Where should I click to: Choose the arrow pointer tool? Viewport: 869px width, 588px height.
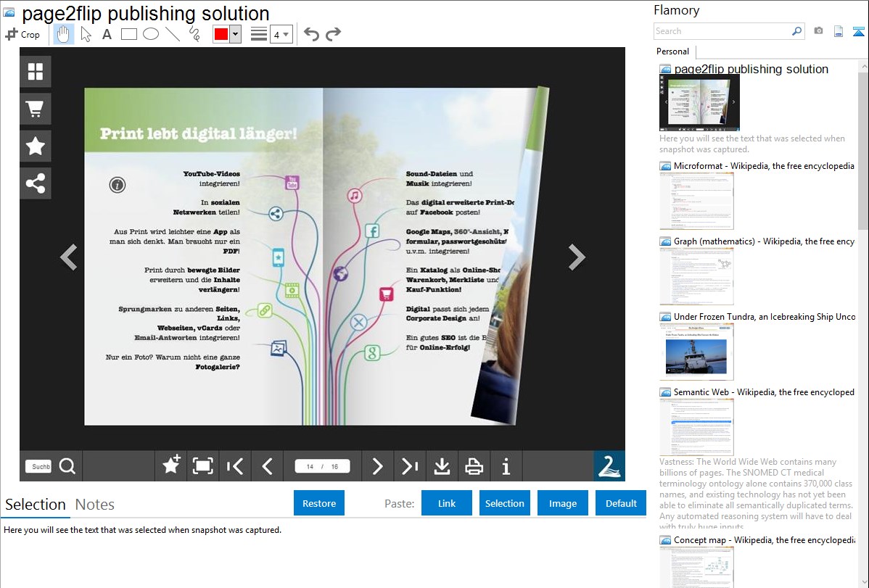pyautogui.click(x=86, y=34)
